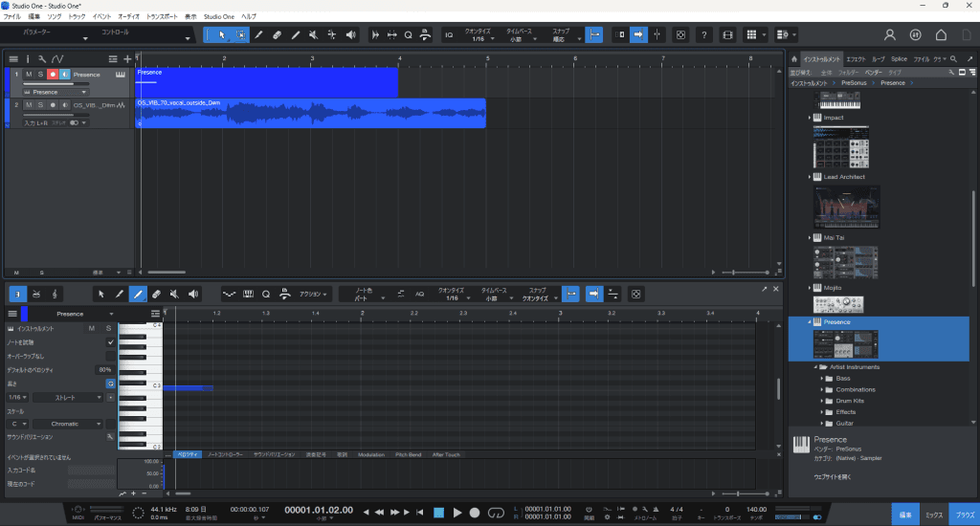Switch to the score view treble clef icon

coord(55,294)
